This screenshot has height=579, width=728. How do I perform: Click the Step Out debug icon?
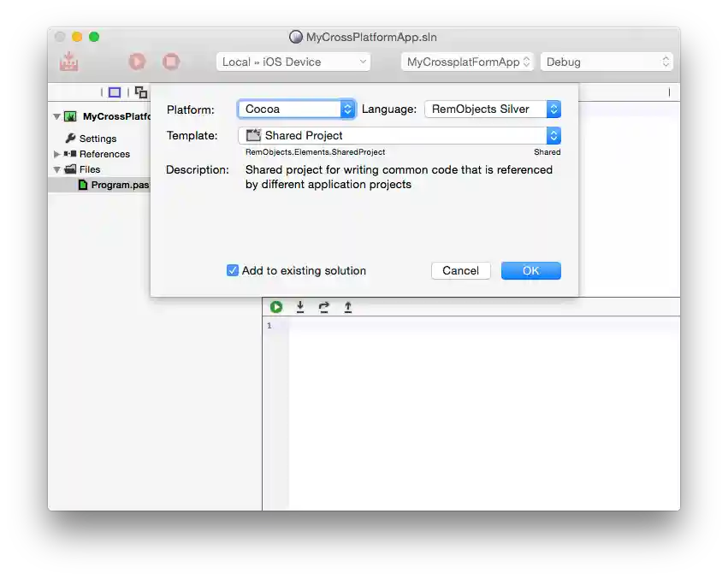coord(348,307)
